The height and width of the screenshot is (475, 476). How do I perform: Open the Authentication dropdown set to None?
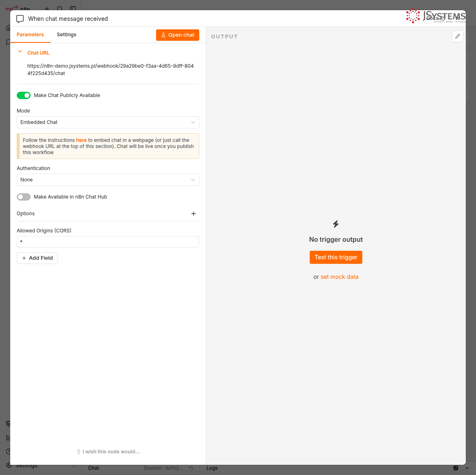coord(108,180)
